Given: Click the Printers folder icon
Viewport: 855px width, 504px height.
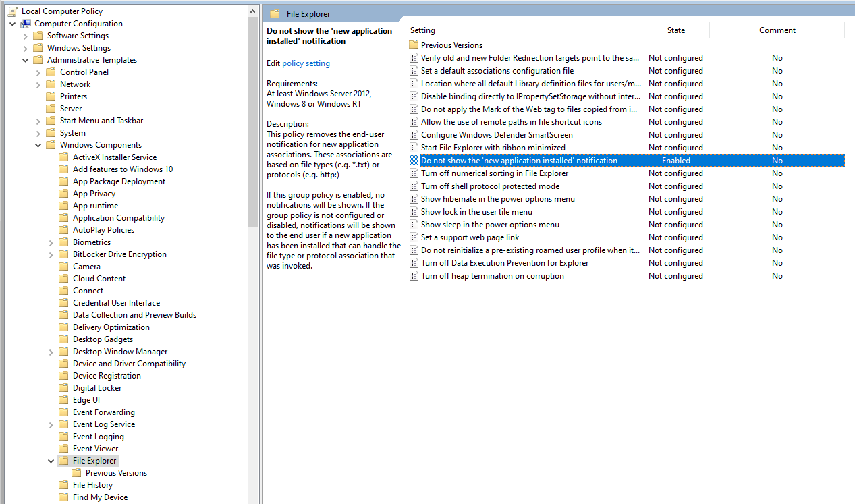Looking at the screenshot, I should click(x=51, y=96).
